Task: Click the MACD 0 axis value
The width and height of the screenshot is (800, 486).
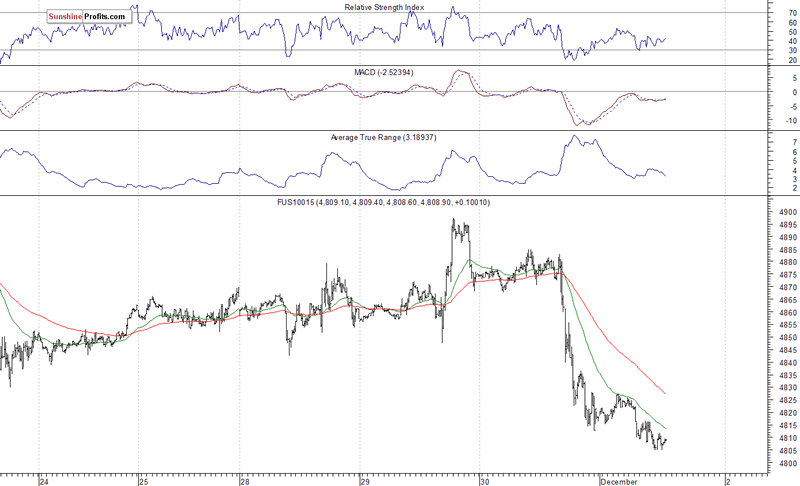Action: pyautogui.click(x=794, y=92)
